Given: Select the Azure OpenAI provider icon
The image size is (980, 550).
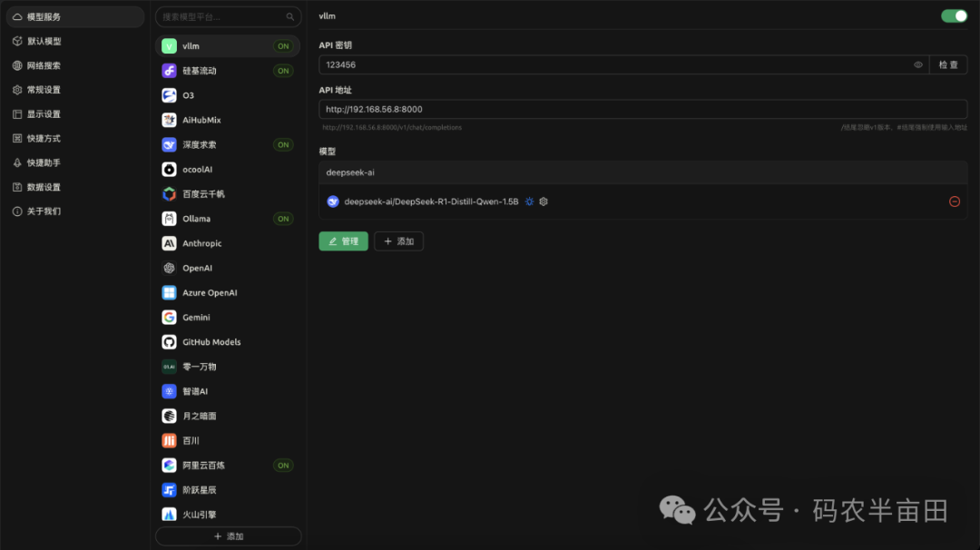Looking at the screenshot, I should coord(169,293).
